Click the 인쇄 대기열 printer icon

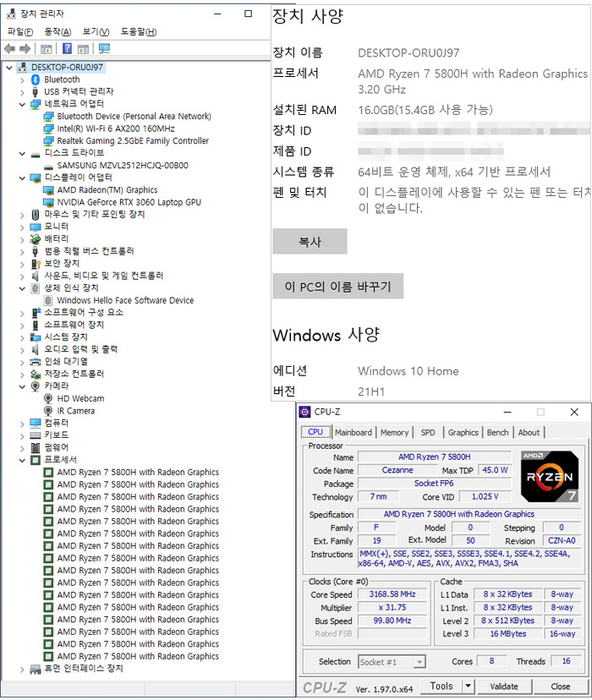click(x=36, y=362)
